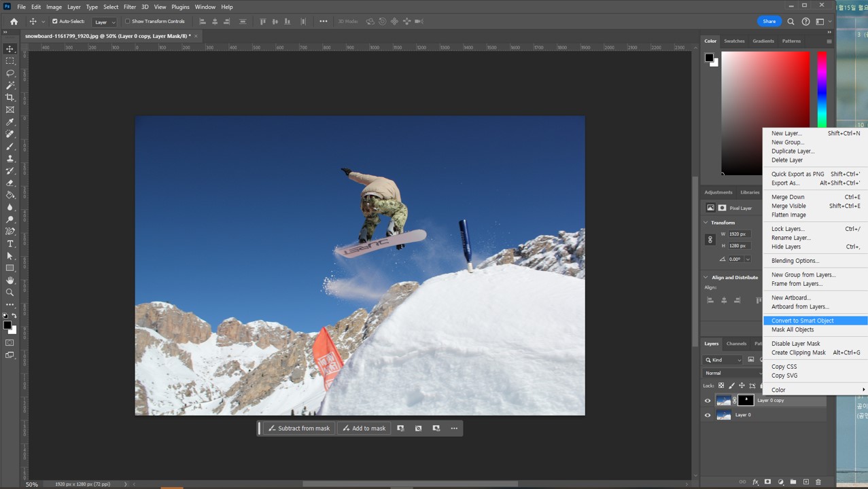
Task: Select the Paint Bucket tool
Action: pyautogui.click(x=10, y=195)
